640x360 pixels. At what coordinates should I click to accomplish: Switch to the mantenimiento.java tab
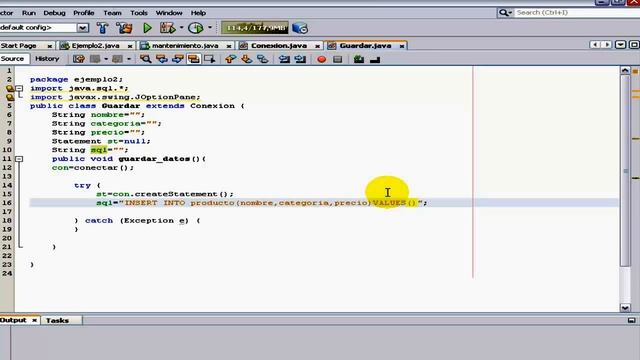[185, 46]
